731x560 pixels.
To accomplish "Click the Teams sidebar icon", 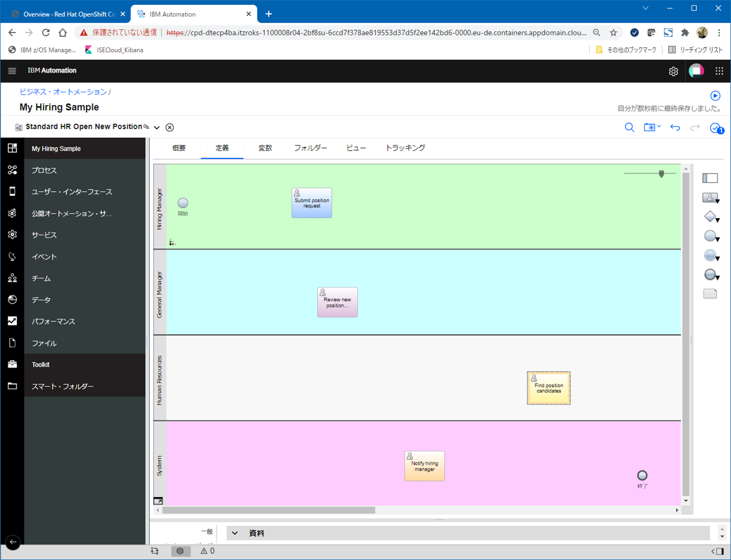I will [x=12, y=278].
